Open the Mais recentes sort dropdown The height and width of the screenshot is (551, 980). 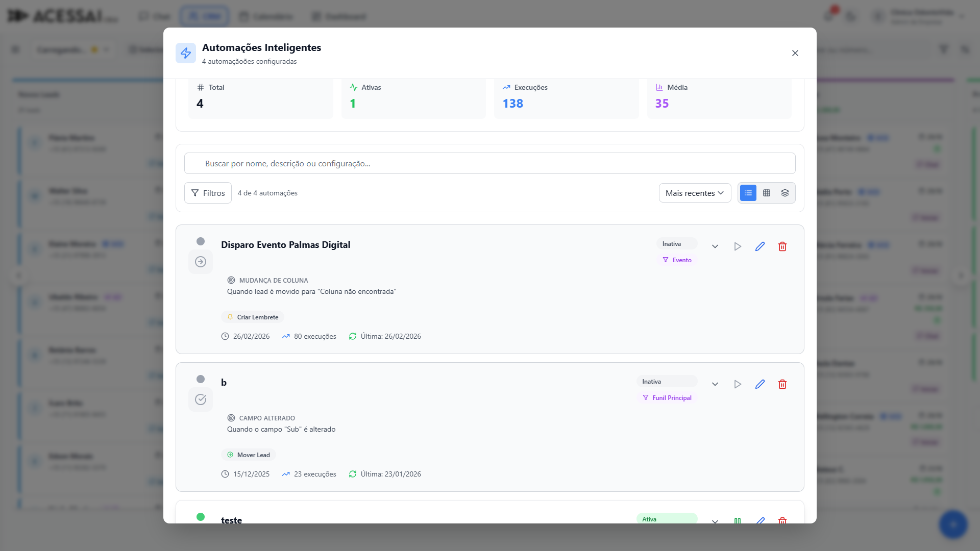coord(695,193)
